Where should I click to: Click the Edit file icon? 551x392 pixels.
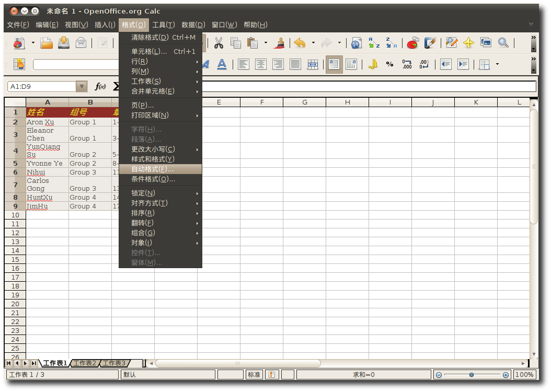tap(102, 43)
